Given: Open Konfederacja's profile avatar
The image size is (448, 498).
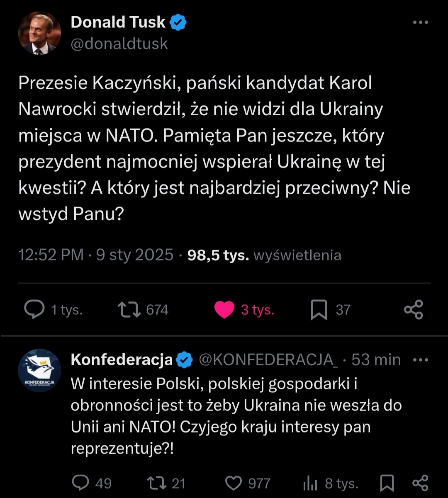Looking at the screenshot, I should tap(39, 370).
